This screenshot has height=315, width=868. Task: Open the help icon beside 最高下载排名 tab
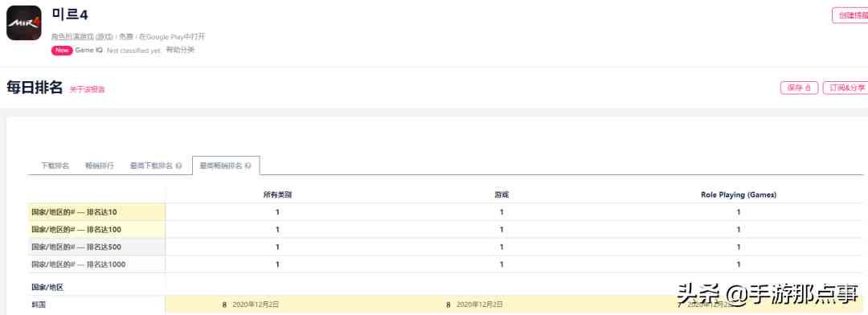178,166
